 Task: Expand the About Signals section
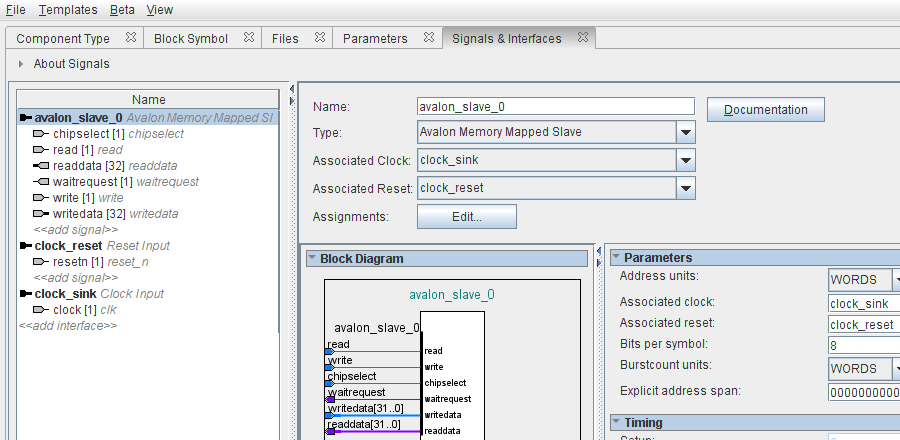click(x=21, y=64)
